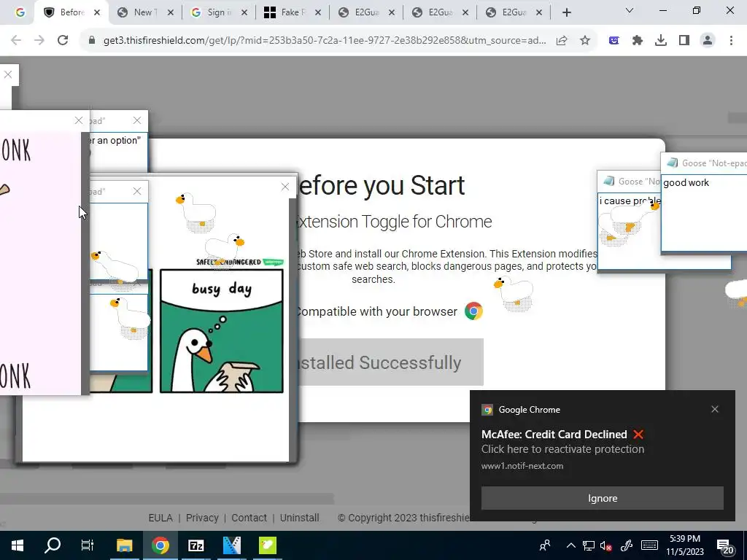Close the Sign in tab
The image size is (747, 560).
click(244, 13)
